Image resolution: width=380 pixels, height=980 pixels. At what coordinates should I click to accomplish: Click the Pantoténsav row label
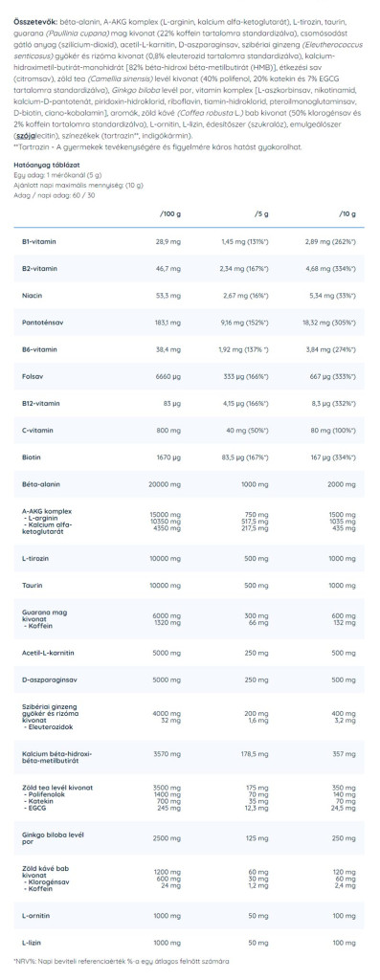pyautogui.click(x=37, y=323)
